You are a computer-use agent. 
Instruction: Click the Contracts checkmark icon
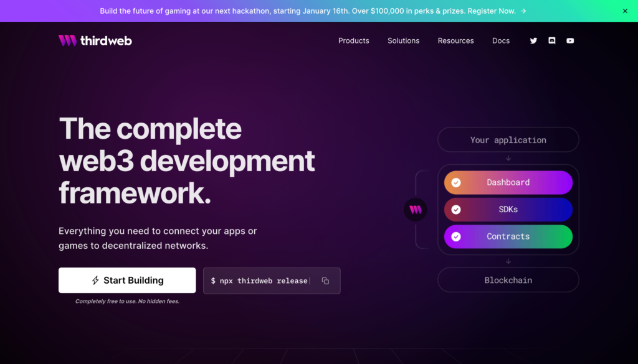tap(455, 236)
